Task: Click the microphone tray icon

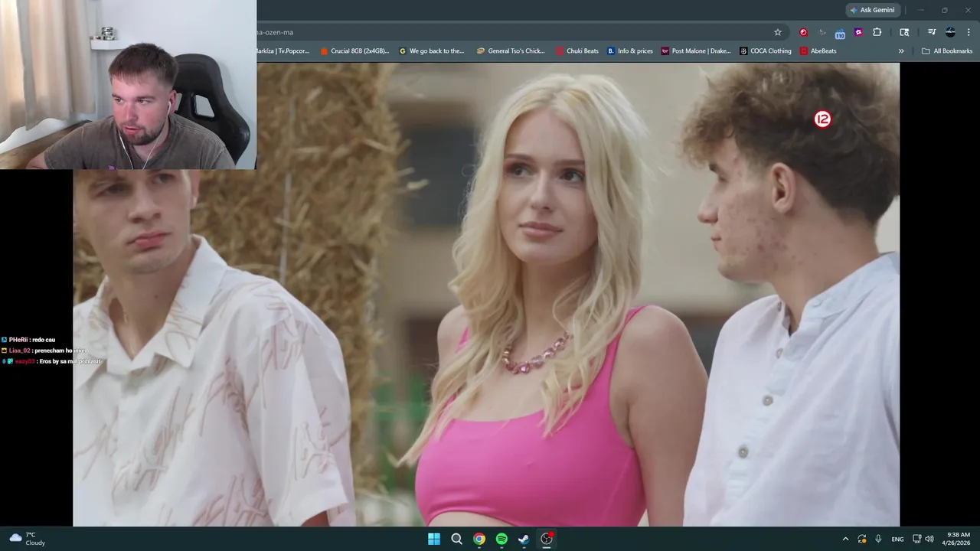Action: click(878, 539)
